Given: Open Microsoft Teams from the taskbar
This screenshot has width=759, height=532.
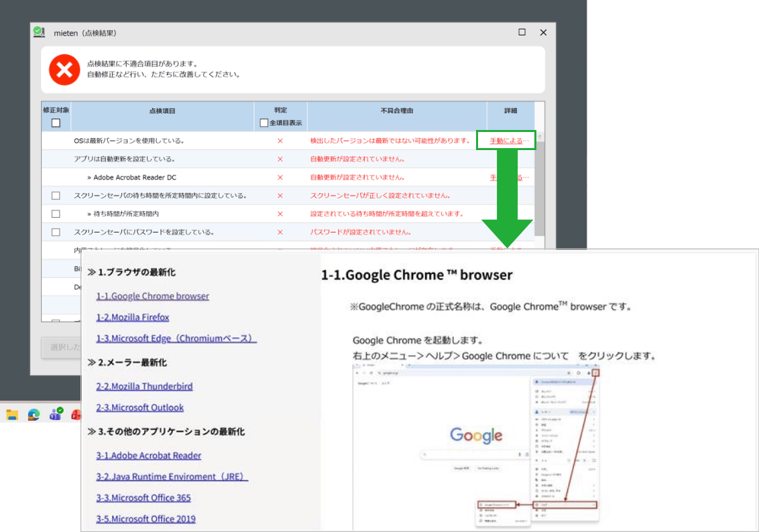Looking at the screenshot, I should point(56,414).
